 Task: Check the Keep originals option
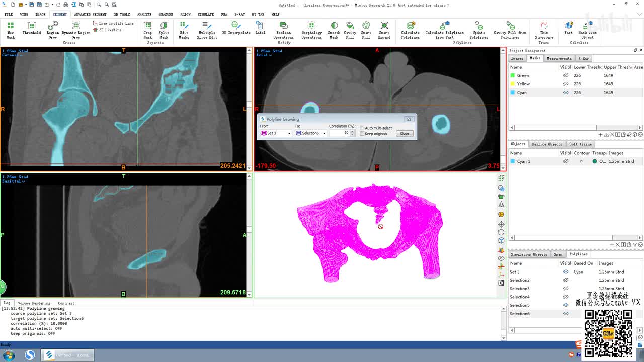(x=362, y=134)
